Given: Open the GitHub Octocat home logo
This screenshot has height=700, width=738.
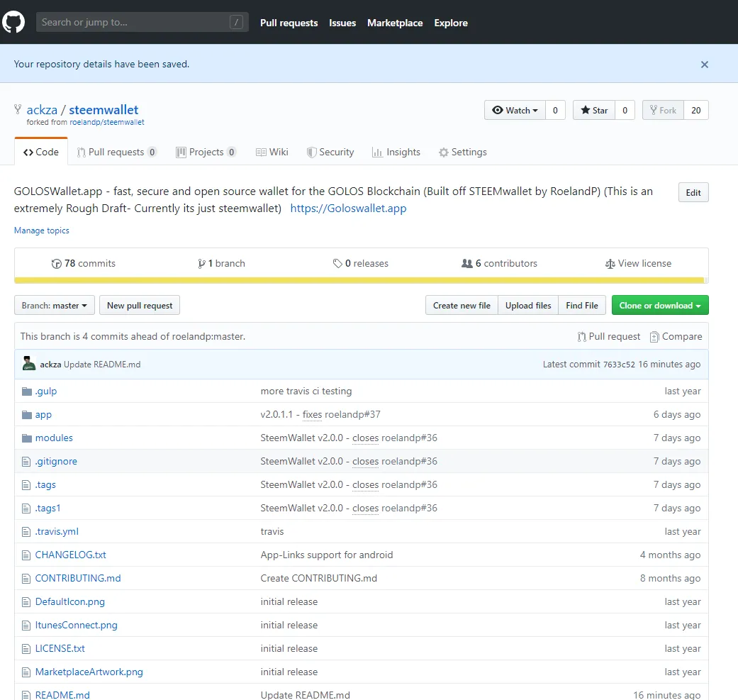Looking at the screenshot, I should [x=13, y=22].
